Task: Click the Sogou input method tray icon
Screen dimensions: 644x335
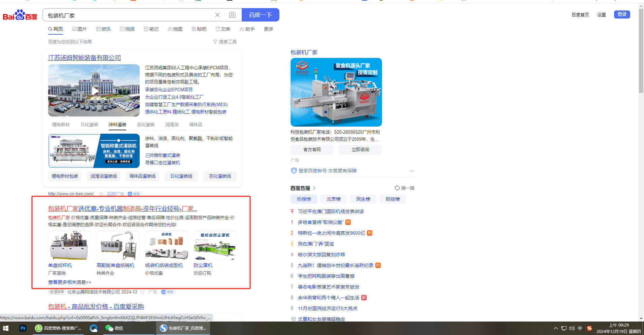Action: 589,328
